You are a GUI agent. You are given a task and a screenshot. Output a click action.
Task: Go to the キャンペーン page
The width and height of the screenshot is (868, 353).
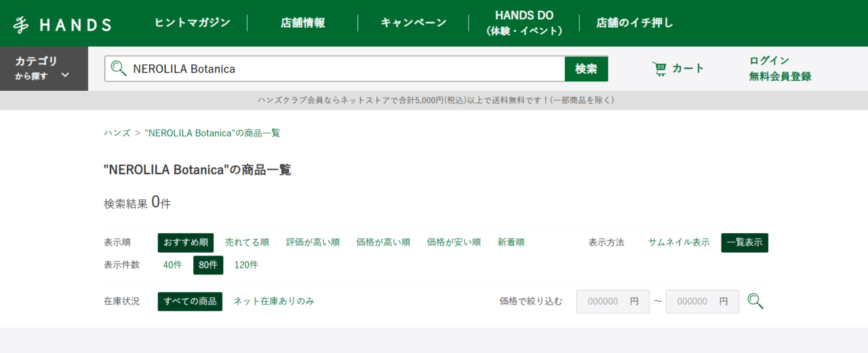(x=414, y=23)
